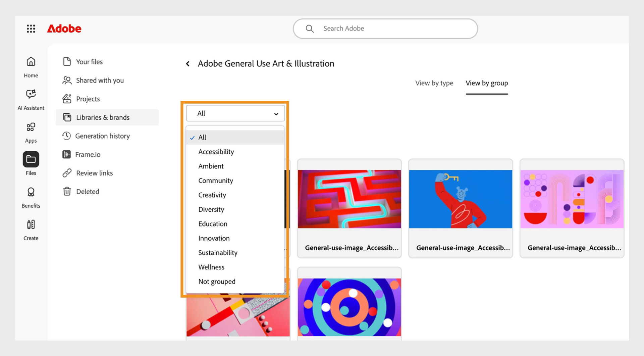Click file name under blue key image

point(463,248)
